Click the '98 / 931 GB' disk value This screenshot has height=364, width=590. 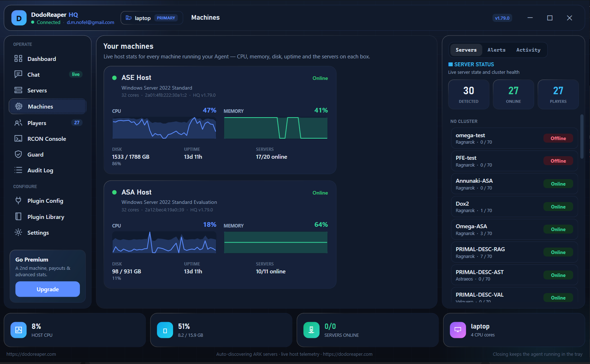(126, 272)
